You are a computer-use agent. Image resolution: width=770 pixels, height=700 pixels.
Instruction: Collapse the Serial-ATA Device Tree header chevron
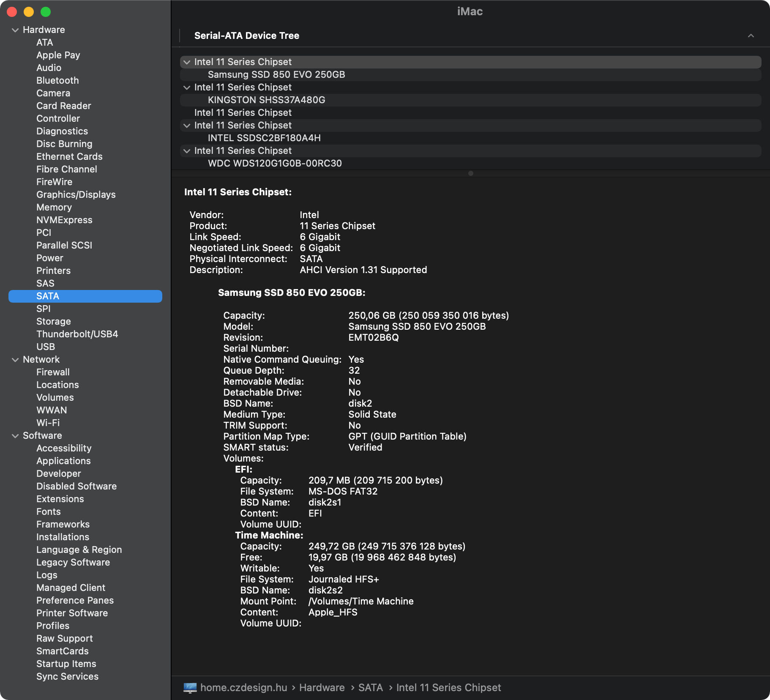(x=751, y=36)
